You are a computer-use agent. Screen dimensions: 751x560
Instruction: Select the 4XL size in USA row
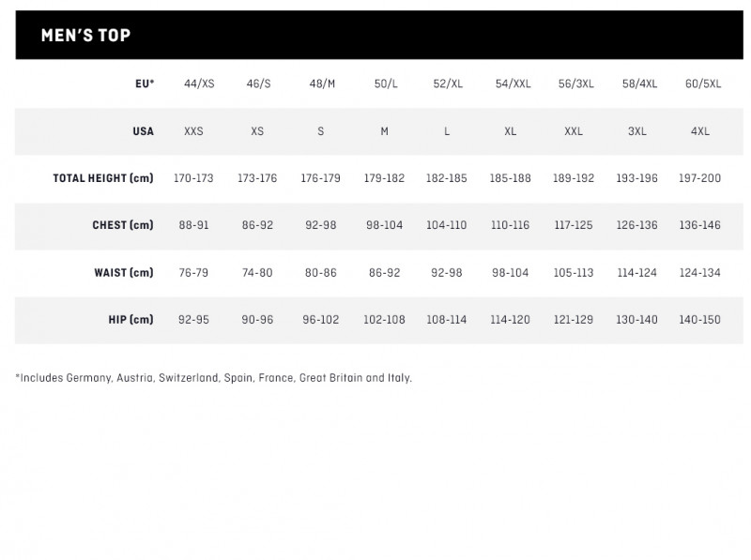click(699, 131)
